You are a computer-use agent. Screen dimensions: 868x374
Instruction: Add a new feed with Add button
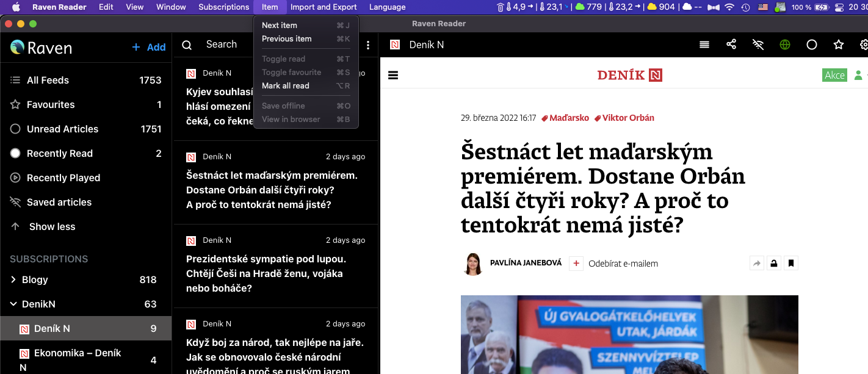[x=149, y=47]
